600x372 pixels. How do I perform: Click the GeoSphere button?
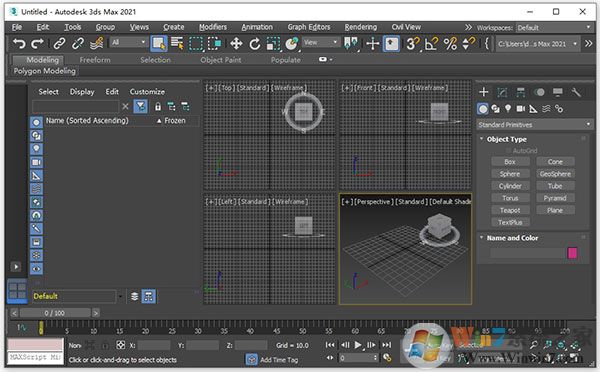tap(555, 174)
